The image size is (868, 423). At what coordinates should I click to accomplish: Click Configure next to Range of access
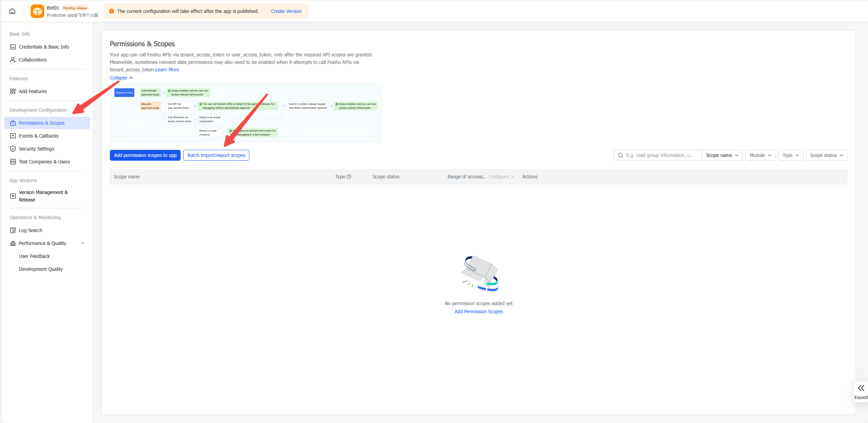[501, 177]
